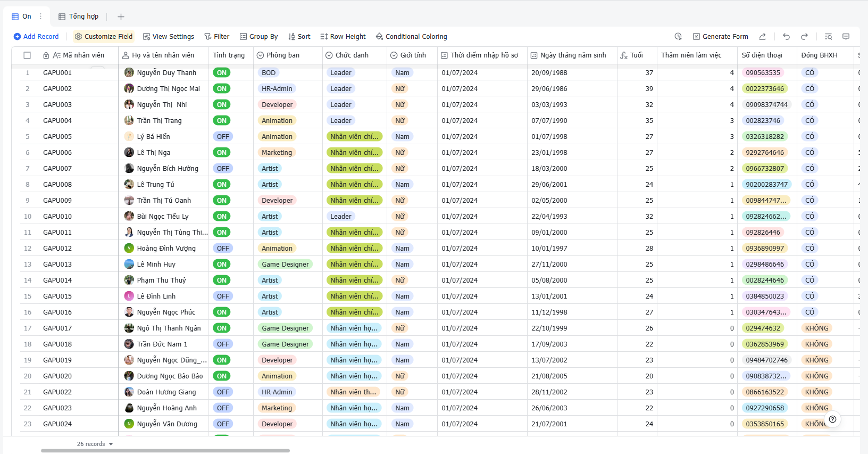Viewport: 868px width, 454px height.
Task: Click avatar of Nguyễn Văn Dương
Action: tap(129, 424)
